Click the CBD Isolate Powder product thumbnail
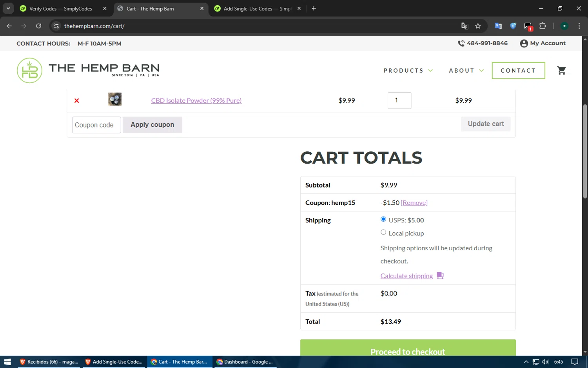Image resolution: width=588 pixels, height=368 pixels. [x=115, y=99]
